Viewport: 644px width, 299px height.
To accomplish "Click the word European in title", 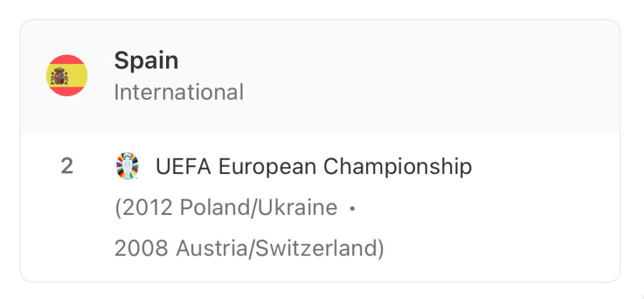I will pos(267,167).
